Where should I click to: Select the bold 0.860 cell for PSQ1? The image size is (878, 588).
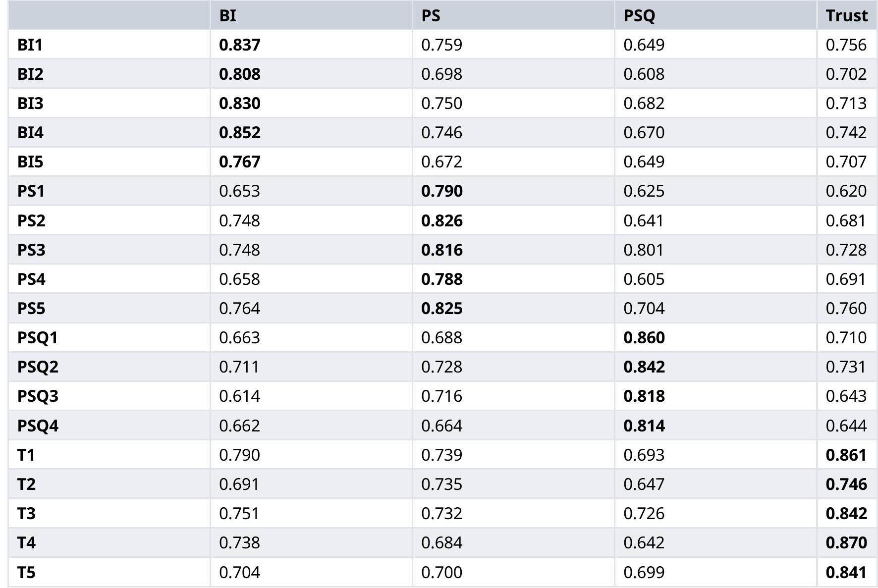coord(644,338)
